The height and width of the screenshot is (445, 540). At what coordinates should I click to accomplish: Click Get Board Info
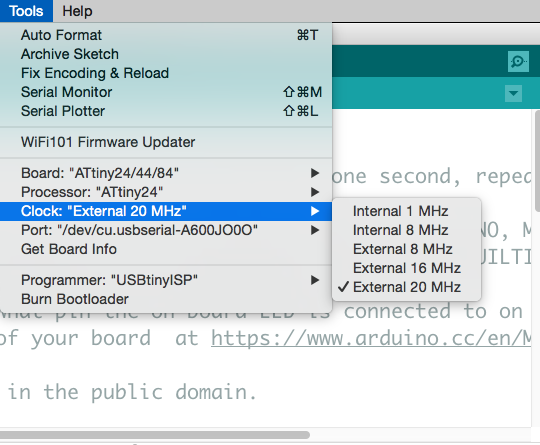(166, 249)
